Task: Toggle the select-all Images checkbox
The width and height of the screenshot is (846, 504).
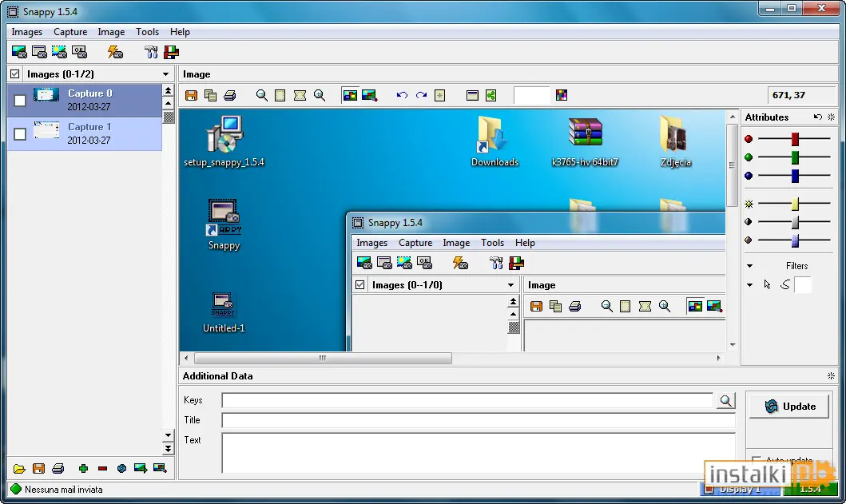Action: 15,74
